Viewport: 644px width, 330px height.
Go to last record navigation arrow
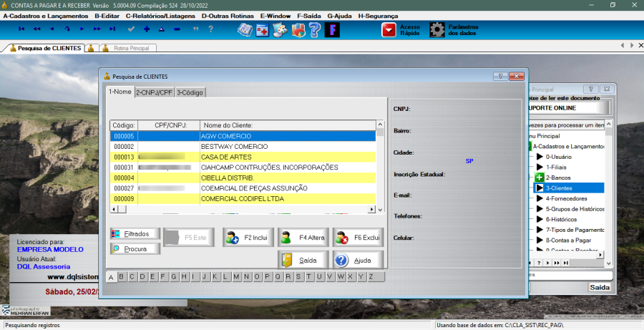click(112, 29)
